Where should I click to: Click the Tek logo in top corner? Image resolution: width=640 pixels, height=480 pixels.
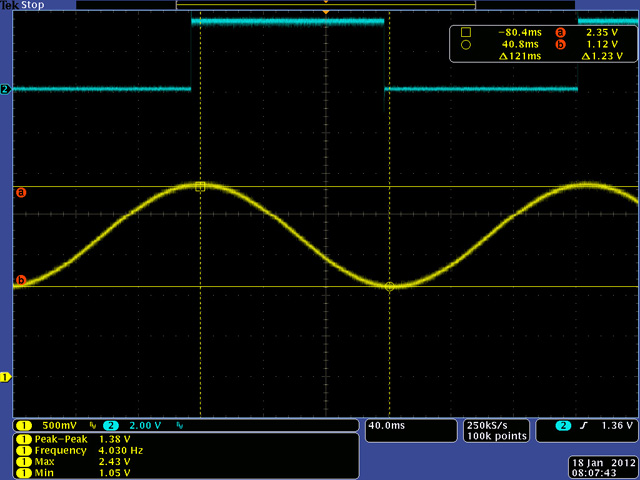11,5
